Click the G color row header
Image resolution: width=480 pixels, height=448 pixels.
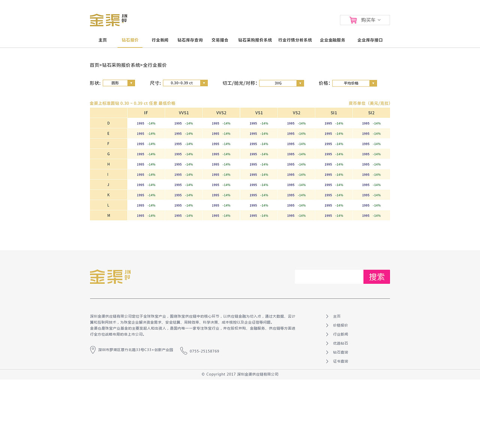pos(109,154)
